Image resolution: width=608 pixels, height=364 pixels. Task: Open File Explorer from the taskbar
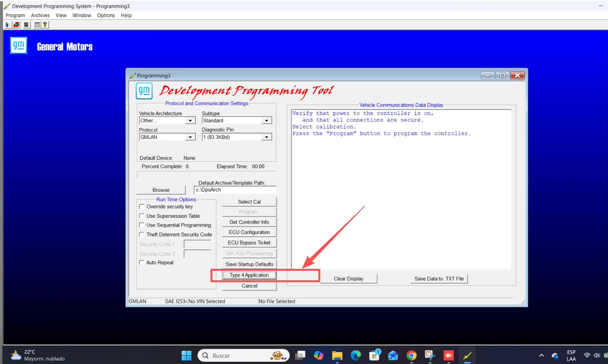(337, 355)
